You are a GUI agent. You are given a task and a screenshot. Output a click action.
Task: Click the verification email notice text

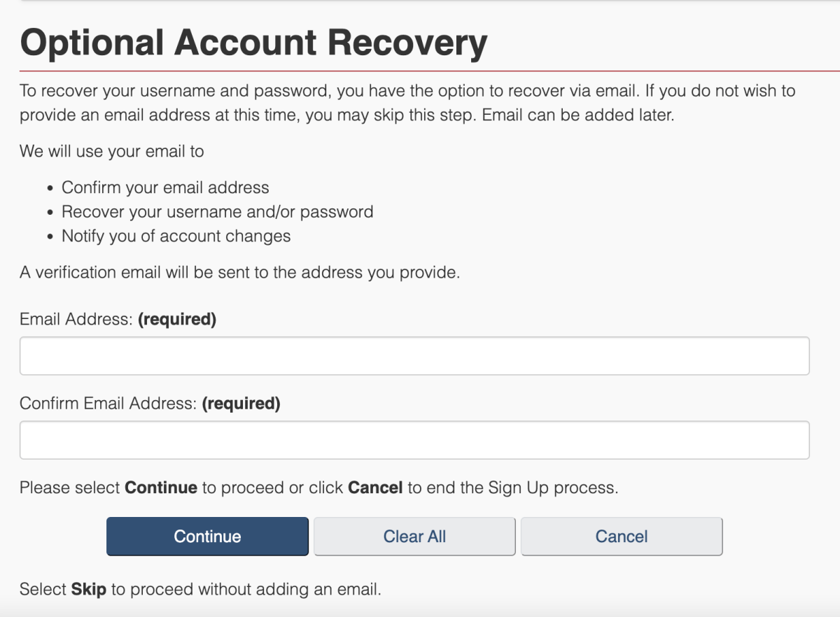[238, 271]
